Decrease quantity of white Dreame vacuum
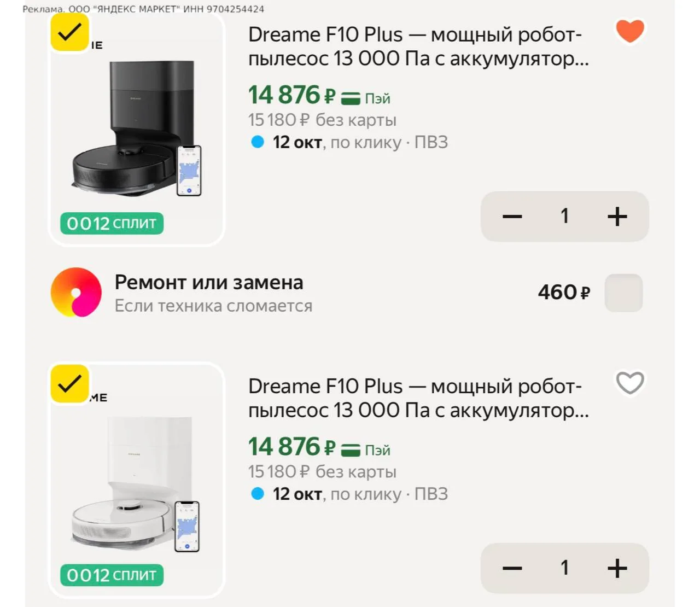Image resolution: width=700 pixels, height=607 pixels. (x=512, y=568)
